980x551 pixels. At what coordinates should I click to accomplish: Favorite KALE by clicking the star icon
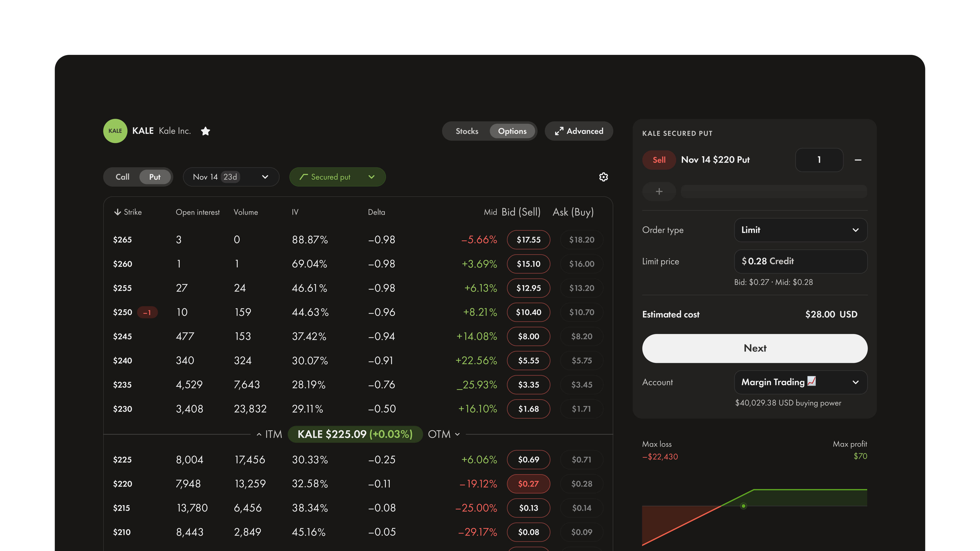point(205,131)
